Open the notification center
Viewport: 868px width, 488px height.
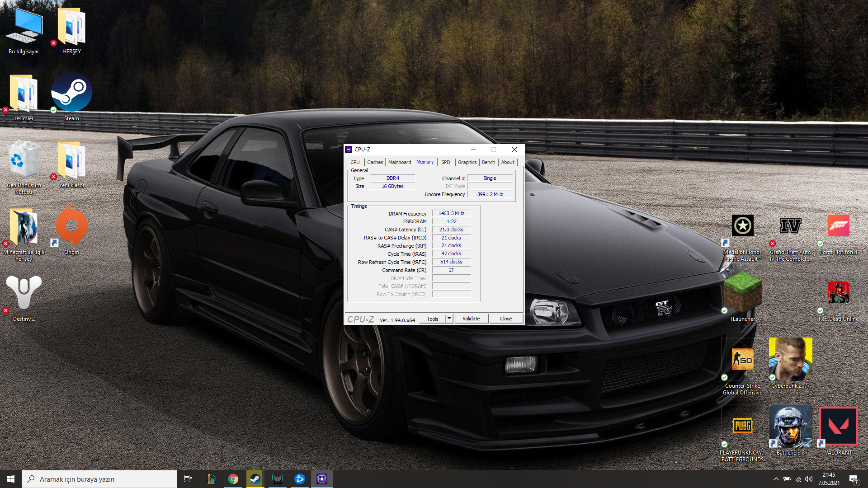[x=854, y=479]
